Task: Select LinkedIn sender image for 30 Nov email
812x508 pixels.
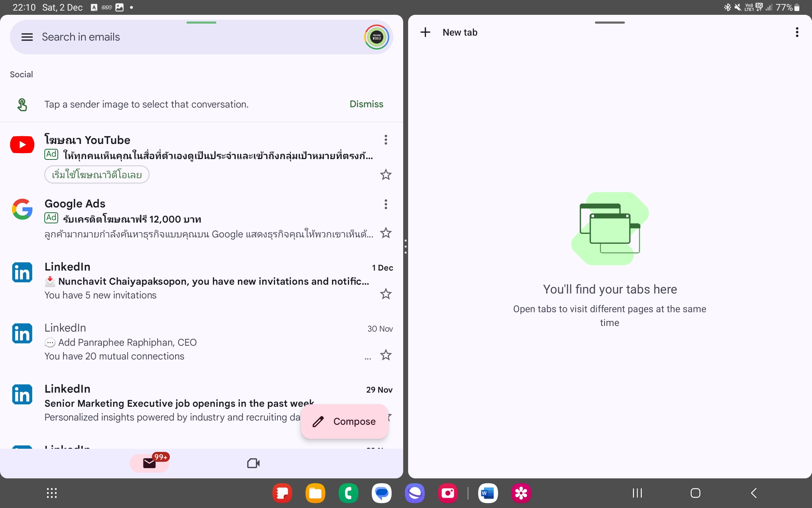Action: pos(22,333)
